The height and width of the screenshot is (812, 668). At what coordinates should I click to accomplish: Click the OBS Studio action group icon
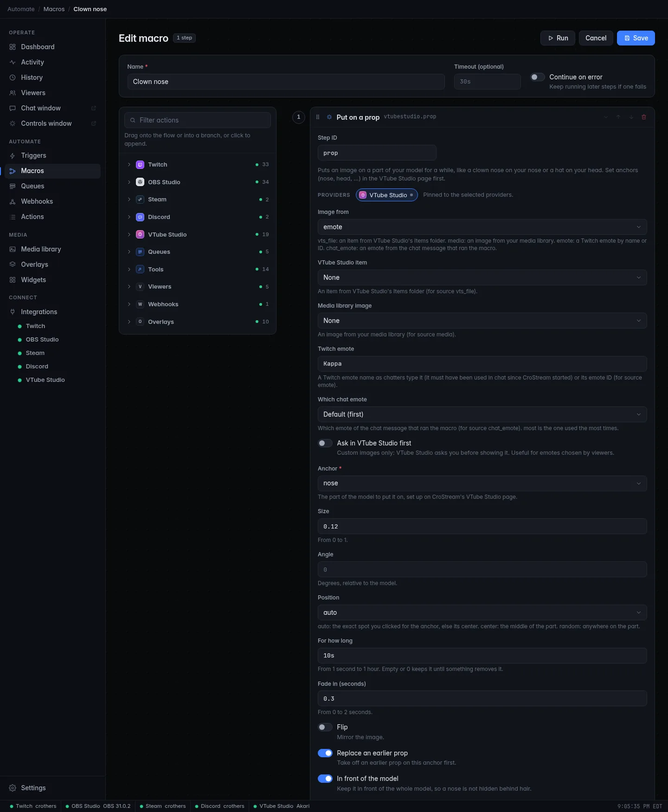140,182
